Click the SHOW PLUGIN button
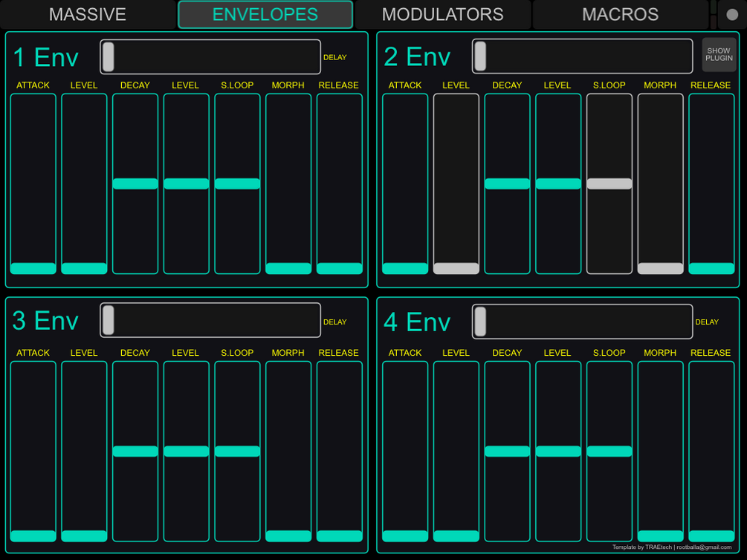 pos(719,54)
